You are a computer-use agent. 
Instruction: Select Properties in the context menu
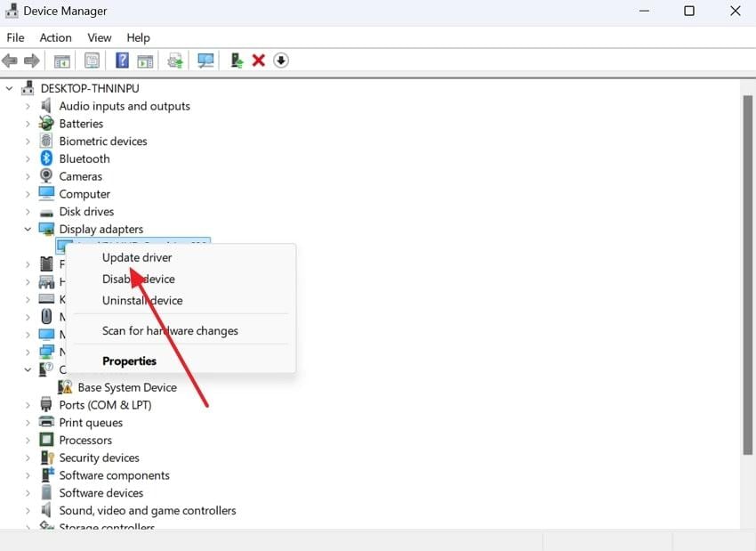(129, 361)
